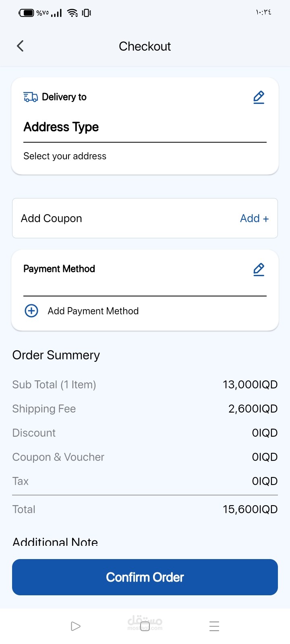Viewport: 290px width, 644px height.
Task: Tap the Payment Method heading
Action: click(x=59, y=269)
